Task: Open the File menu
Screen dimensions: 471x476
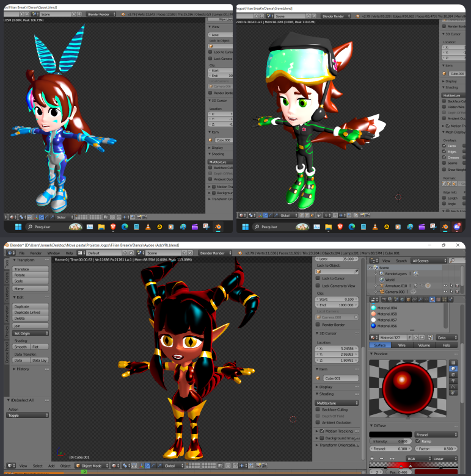Action: pyautogui.click(x=22, y=253)
